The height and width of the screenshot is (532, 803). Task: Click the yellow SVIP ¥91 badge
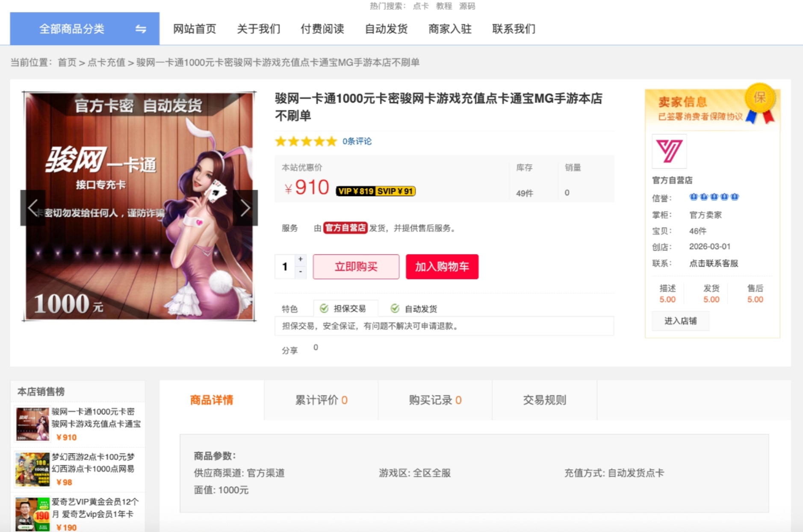coord(395,191)
